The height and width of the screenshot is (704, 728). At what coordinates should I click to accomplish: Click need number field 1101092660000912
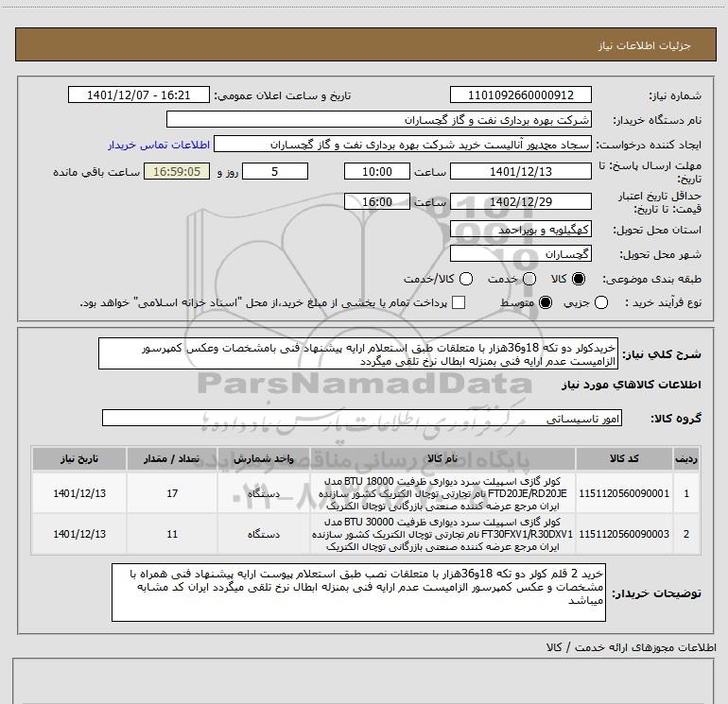click(x=520, y=94)
